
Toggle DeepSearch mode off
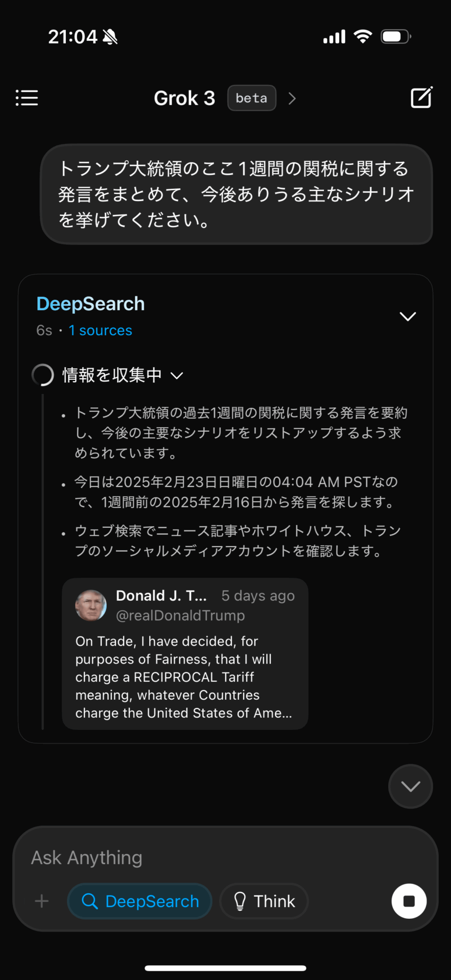click(x=140, y=901)
